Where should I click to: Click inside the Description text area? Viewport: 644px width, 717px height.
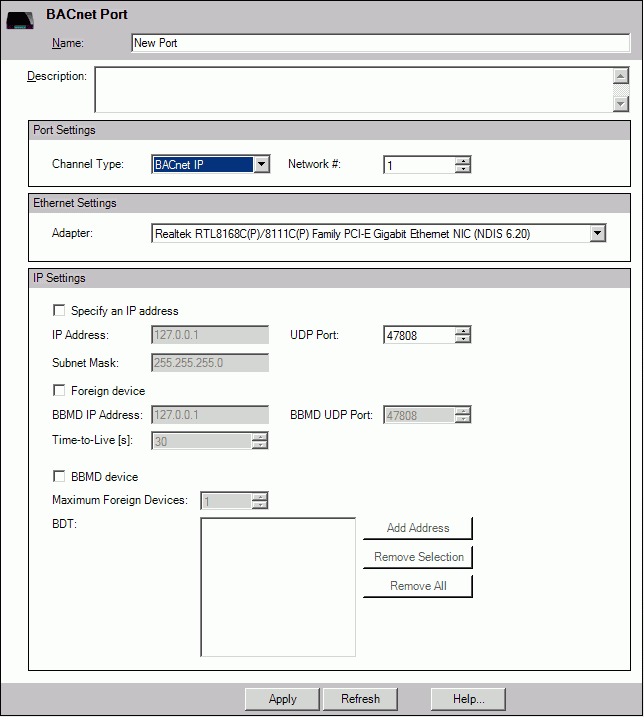click(x=353, y=90)
